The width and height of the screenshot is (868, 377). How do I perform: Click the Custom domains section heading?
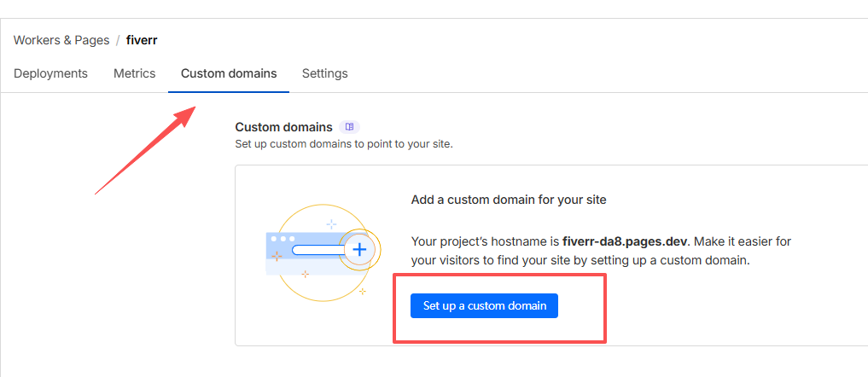(283, 127)
